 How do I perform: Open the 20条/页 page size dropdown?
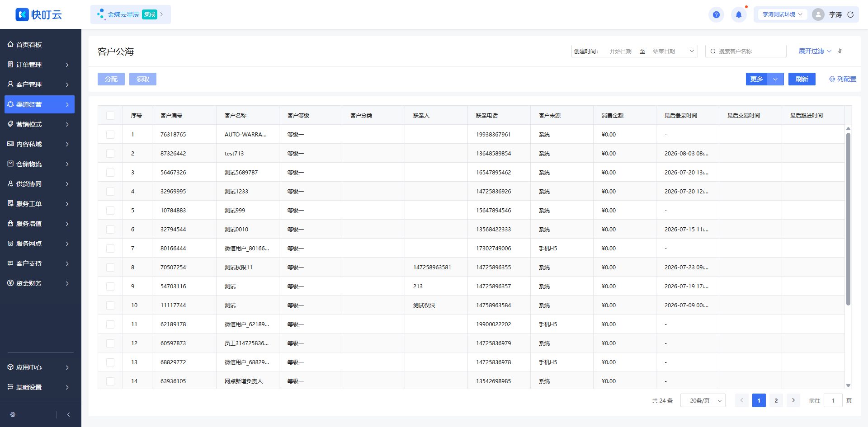(703, 400)
